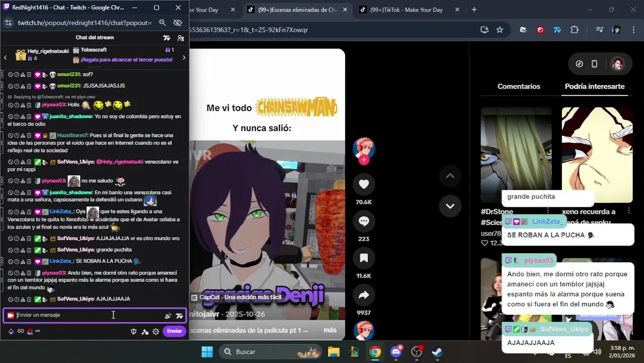Viewport: 644px width, 363px height.
Task: Click install app icon in address bar
Action: 484,30
